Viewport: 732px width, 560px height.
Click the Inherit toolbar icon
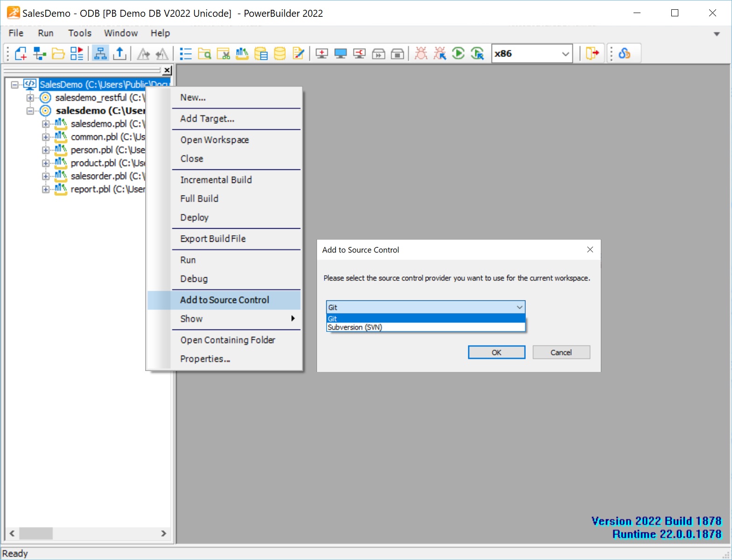click(39, 54)
